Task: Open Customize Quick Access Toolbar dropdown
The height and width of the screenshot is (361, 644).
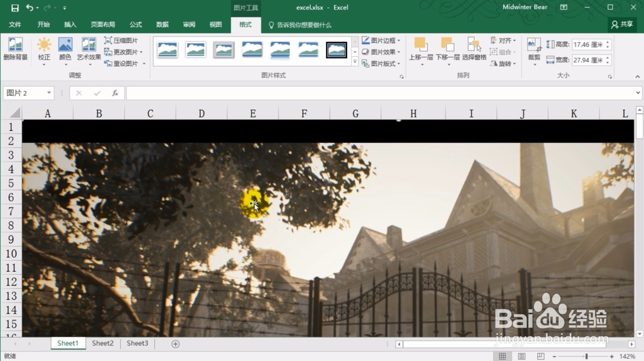Action: pos(64,8)
